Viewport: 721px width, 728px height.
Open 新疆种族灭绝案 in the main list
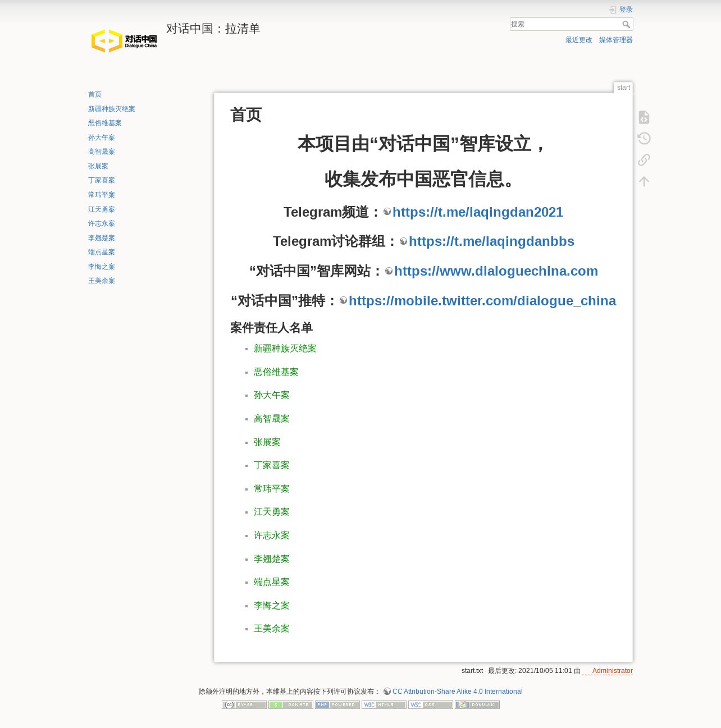coord(285,349)
